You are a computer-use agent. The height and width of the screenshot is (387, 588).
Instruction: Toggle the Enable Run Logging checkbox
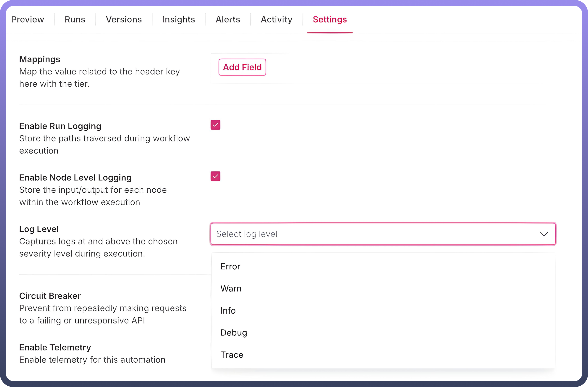coord(215,125)
